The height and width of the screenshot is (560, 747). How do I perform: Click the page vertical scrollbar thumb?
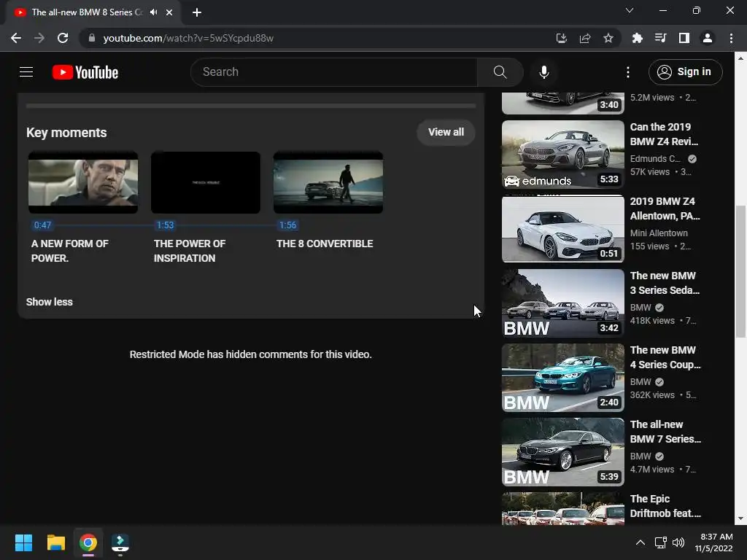[x=740, y=271]
